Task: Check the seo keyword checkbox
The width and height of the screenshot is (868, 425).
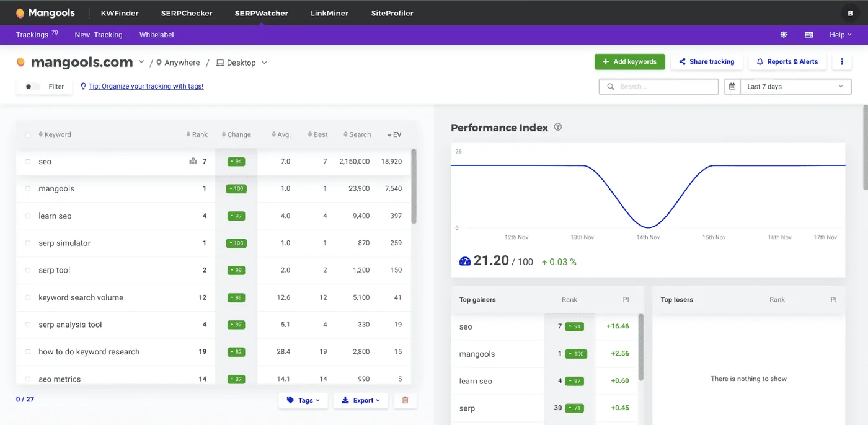Action: (28, 161)
